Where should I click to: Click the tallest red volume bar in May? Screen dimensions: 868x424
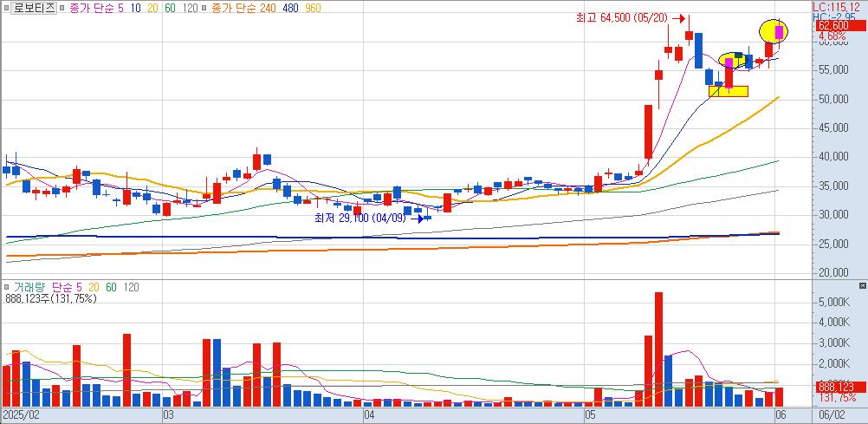pyautogui.click(x=658, y=349)
